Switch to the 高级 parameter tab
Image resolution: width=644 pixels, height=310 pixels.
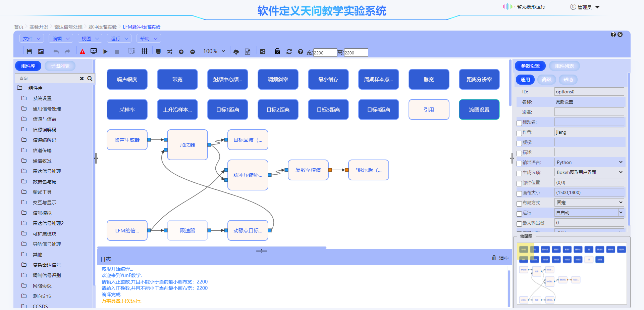pyautogui.click(x=546, y=80)
